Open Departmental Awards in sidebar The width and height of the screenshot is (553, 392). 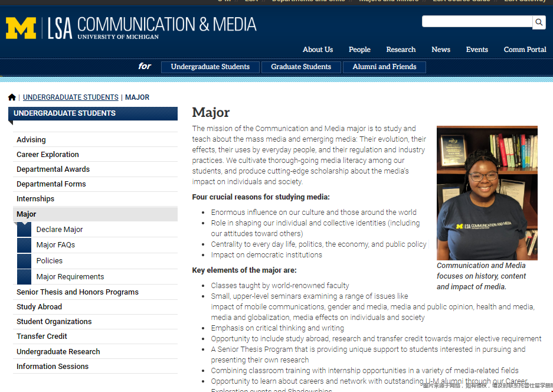(x=95, y=169)
